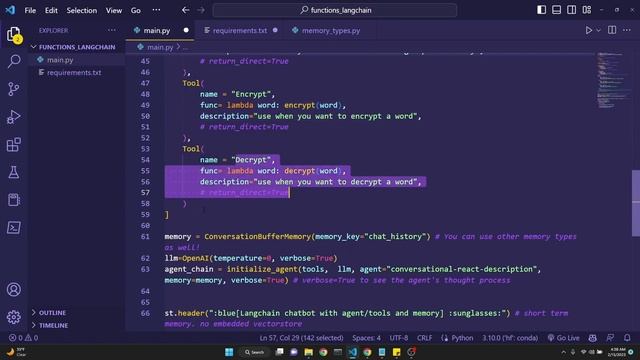
Task: Click the VS Code logo icon
Action: (10, 10)
